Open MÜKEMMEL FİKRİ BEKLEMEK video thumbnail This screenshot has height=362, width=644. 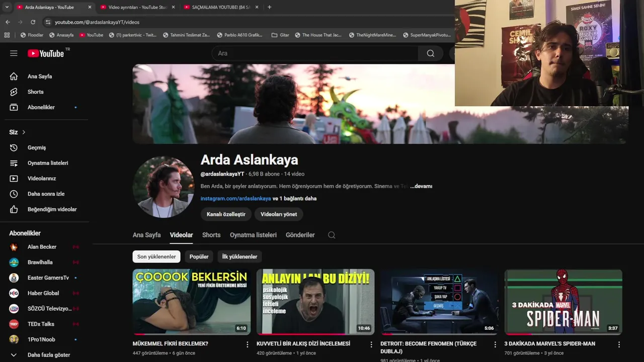coord(192,302)
